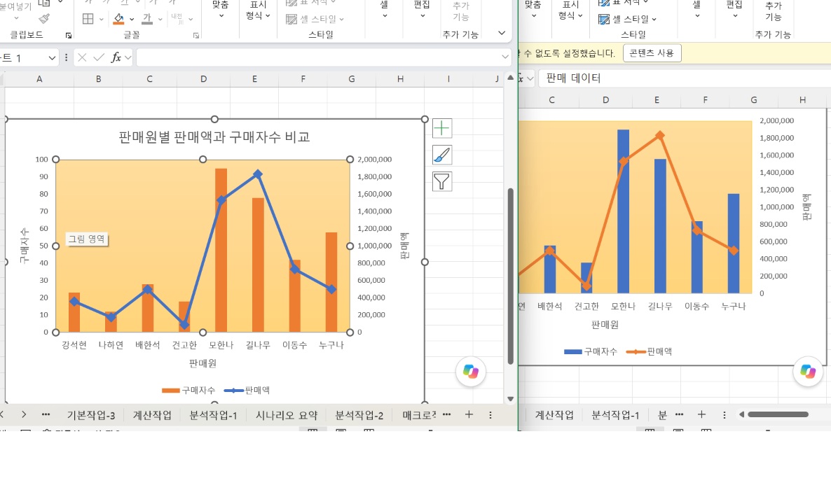Open Chart Filters funnel button

pyautogui.click(x=442, y=181)
